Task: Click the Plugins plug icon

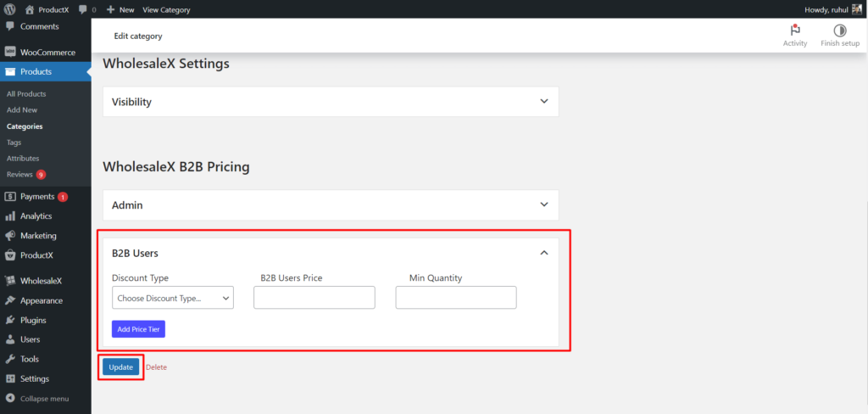Action: (x=10, y=320)
